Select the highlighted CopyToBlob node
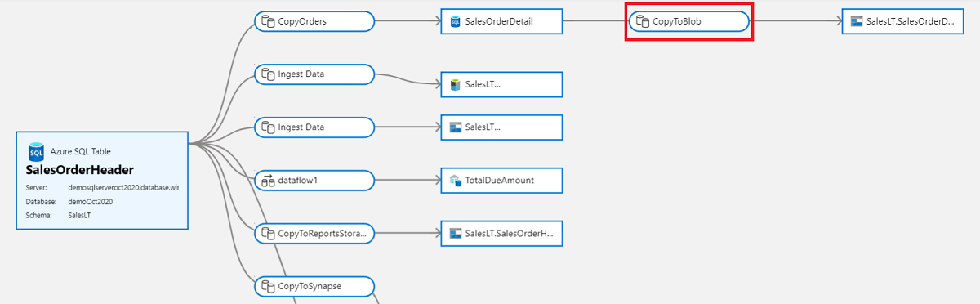980x304 pixels. pyautogui.click(x=689, y=22)
